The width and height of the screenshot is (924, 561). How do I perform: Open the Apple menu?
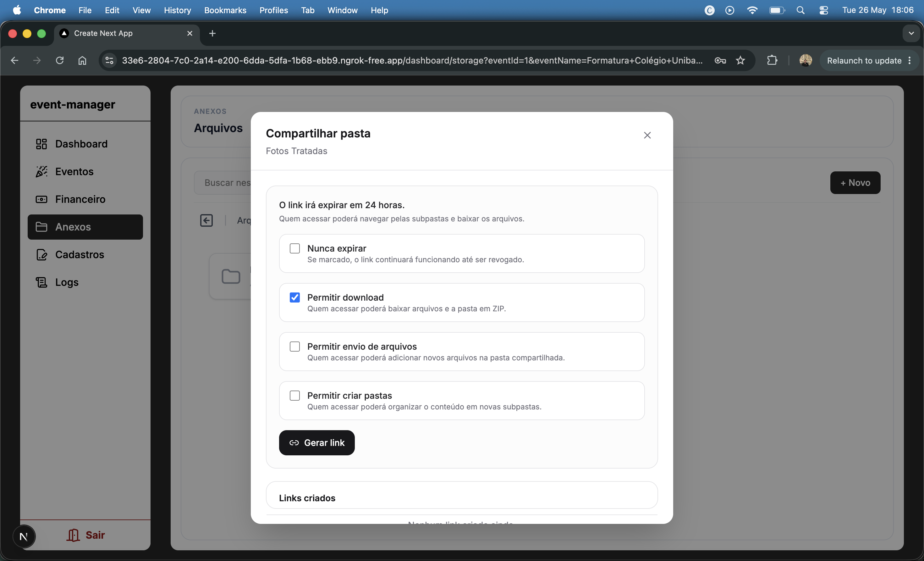coord(17,10)
